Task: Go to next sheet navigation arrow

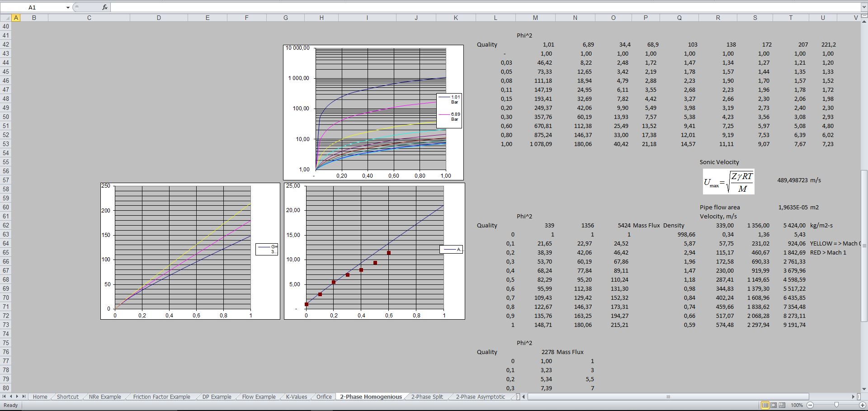Action: coord(18,397)
